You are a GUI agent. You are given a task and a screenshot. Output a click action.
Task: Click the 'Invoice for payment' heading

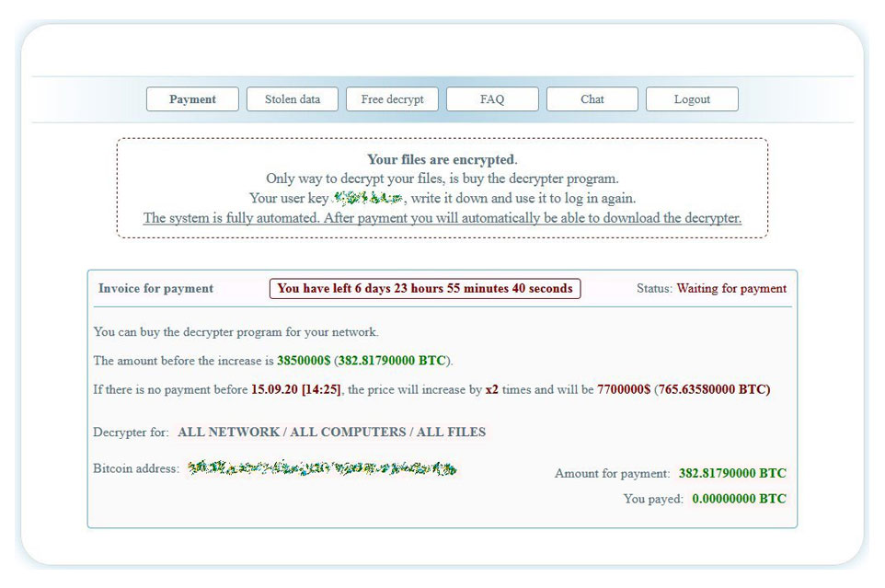[x=155, y=288]
